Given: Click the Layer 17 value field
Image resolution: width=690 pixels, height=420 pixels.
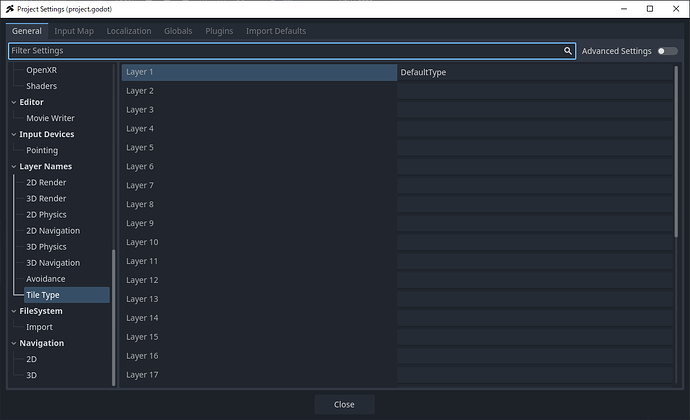Looking at the screenshot, I should click(535, 375).
